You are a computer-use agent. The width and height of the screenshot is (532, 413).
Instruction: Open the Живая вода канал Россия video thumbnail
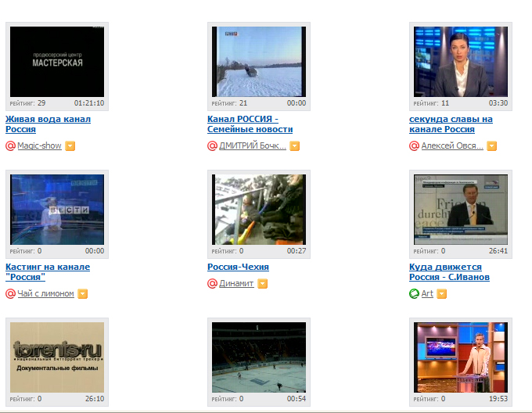57,62
